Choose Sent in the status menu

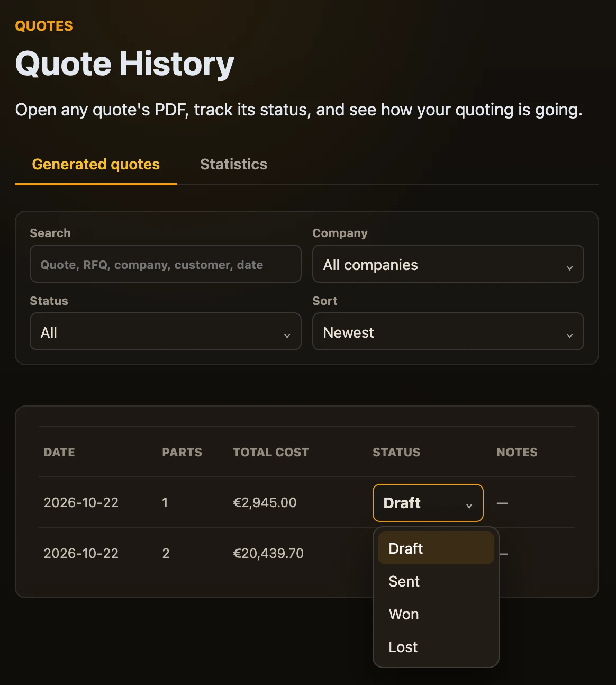pos(436,581)
